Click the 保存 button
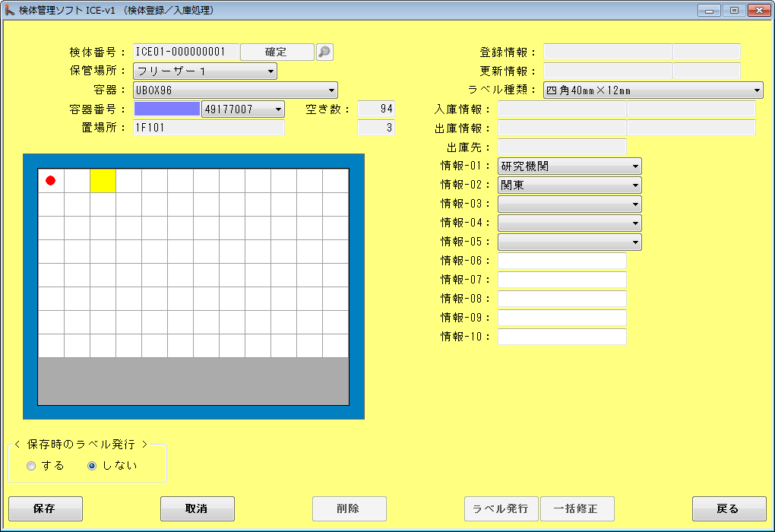 (46, 508)
